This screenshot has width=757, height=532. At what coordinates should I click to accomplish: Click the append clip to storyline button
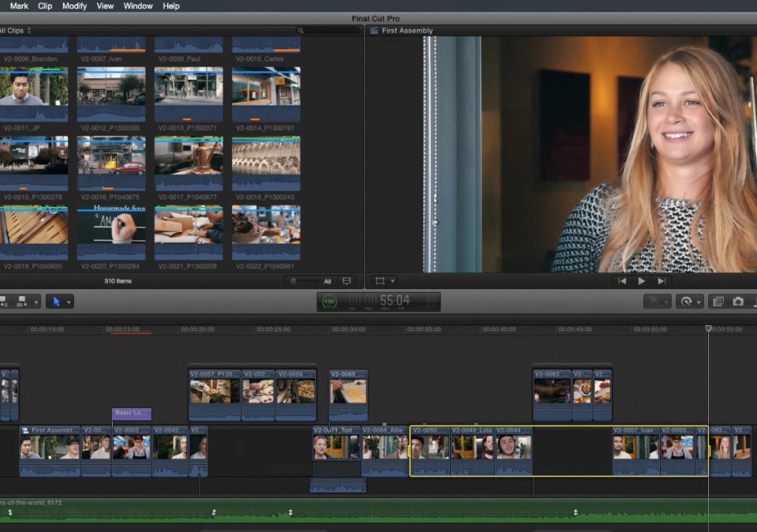click(x=21, y=301)
